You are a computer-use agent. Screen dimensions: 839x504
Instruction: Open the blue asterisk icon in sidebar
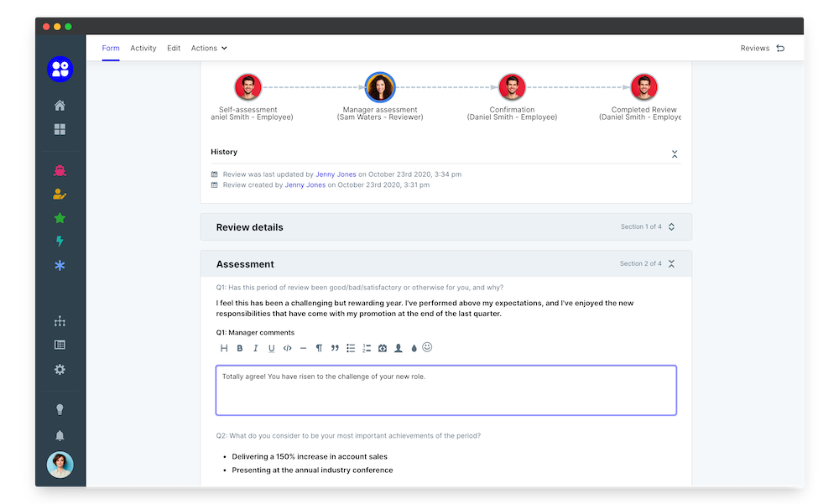pos(60,265)
